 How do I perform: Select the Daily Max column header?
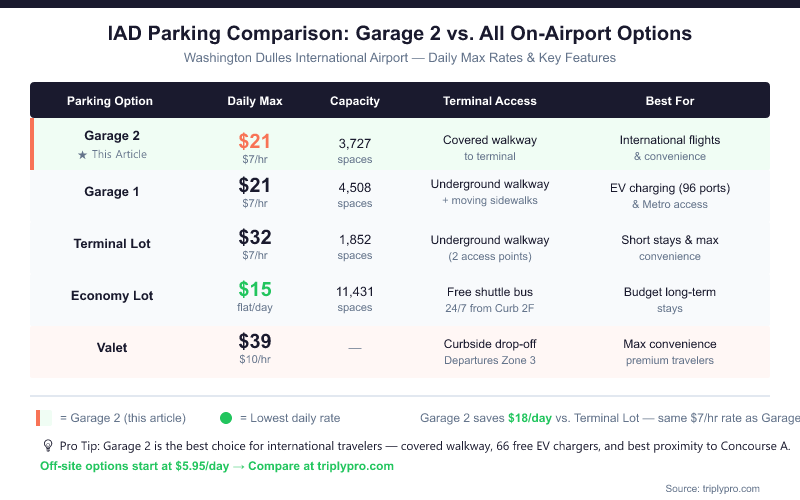(x=255, y=101)
